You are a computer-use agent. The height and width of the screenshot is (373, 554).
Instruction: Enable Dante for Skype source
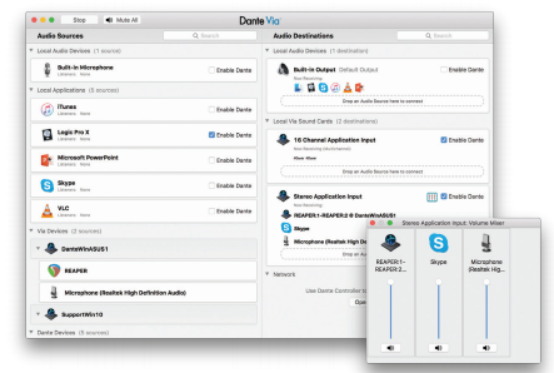[x=212, y=185]
